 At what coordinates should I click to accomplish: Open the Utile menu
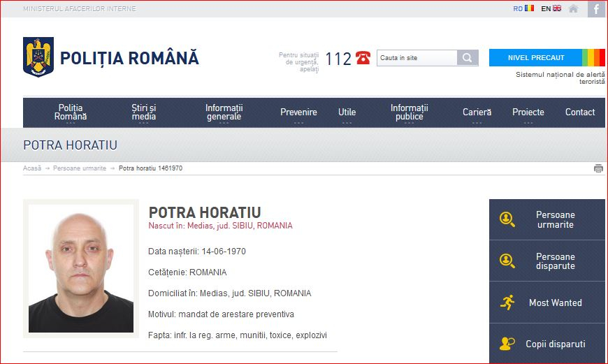tap(347, 112)
